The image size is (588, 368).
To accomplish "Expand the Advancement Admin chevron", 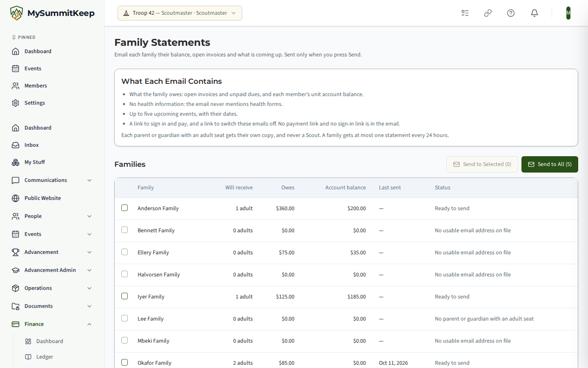I will (89, 270).
